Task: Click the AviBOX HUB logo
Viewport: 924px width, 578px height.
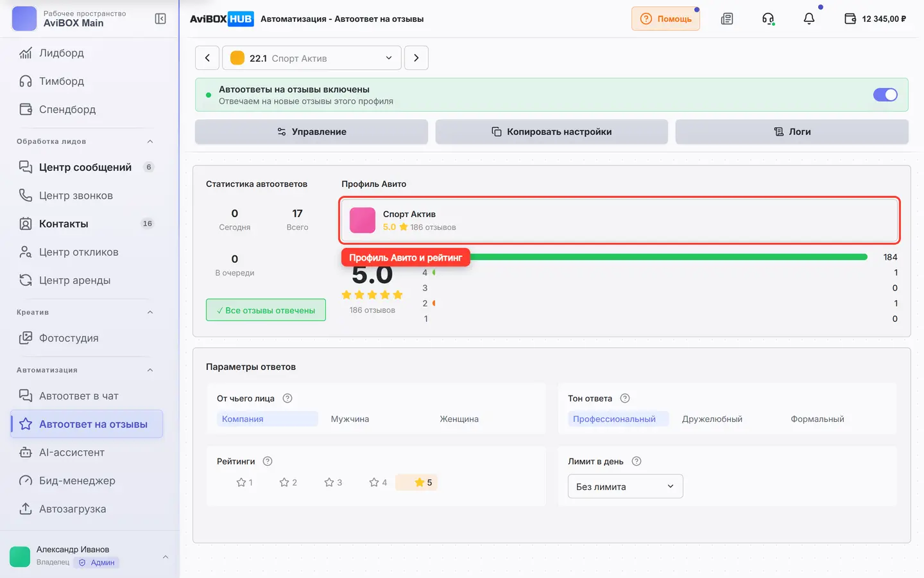Action: coord(221,19)
